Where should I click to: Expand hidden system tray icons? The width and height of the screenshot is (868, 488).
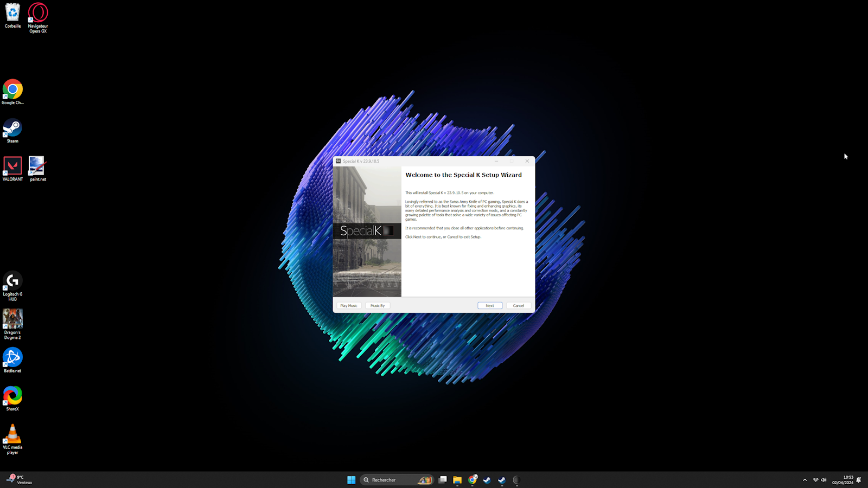click(x=805, y=480)
